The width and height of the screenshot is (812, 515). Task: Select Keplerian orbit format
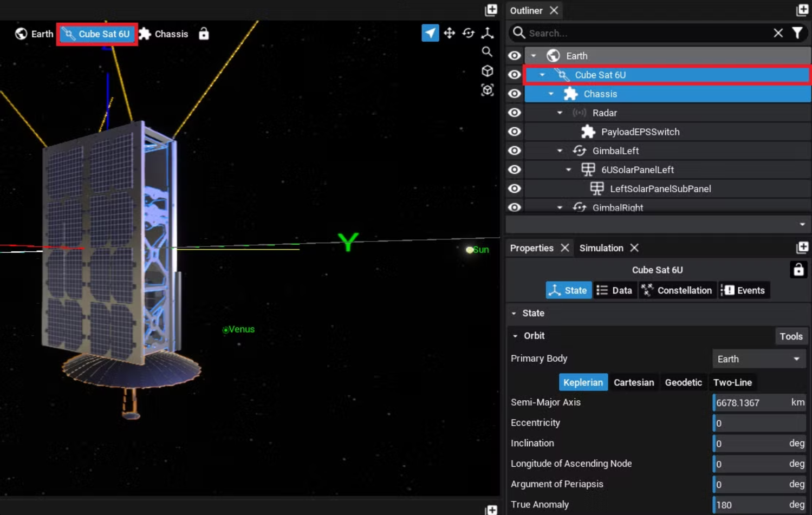point(583,382)
